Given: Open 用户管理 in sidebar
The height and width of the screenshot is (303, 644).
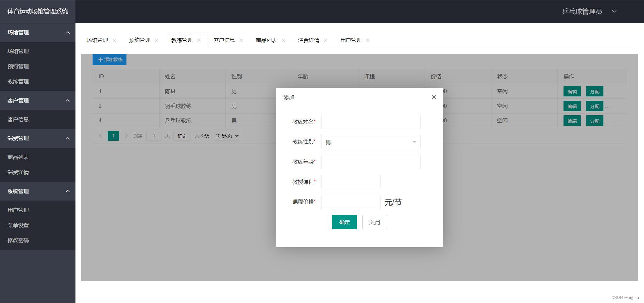Looking at the screenshot, I should [x=38, y=210].
